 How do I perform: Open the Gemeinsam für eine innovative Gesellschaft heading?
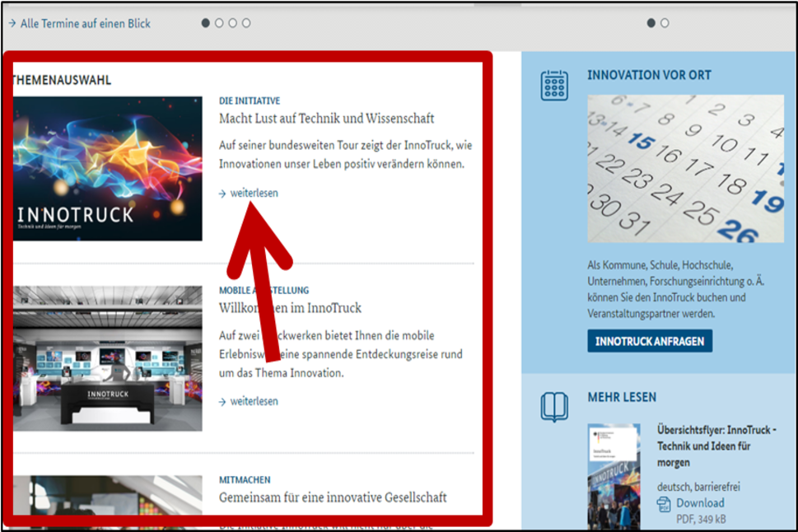(x=333, y=497)
